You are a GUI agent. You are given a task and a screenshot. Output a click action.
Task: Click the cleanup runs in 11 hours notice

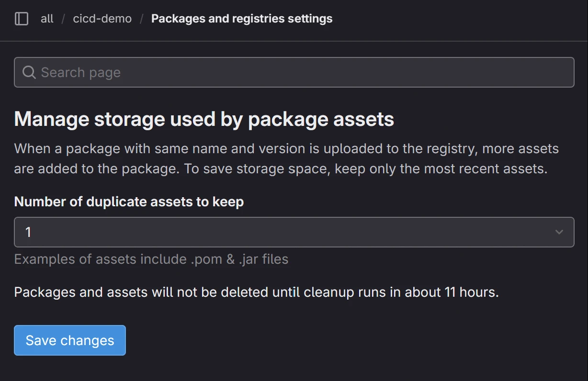pyautogui.click(x=256, y=292)
